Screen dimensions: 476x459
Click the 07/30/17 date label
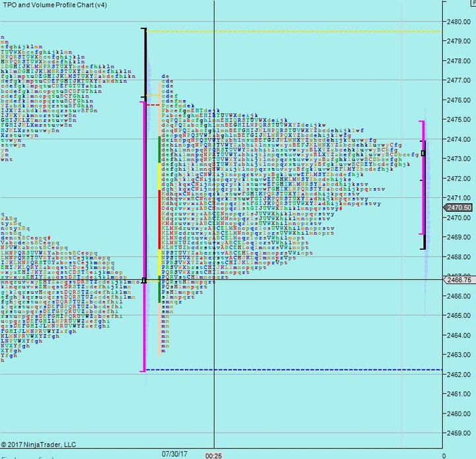tap(176, 454)
